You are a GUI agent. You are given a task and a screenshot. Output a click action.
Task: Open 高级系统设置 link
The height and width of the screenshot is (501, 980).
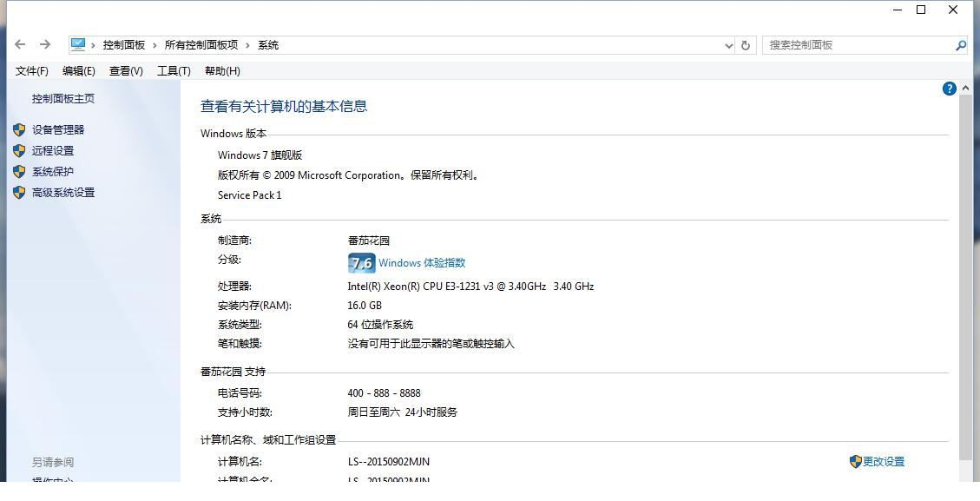63,193
